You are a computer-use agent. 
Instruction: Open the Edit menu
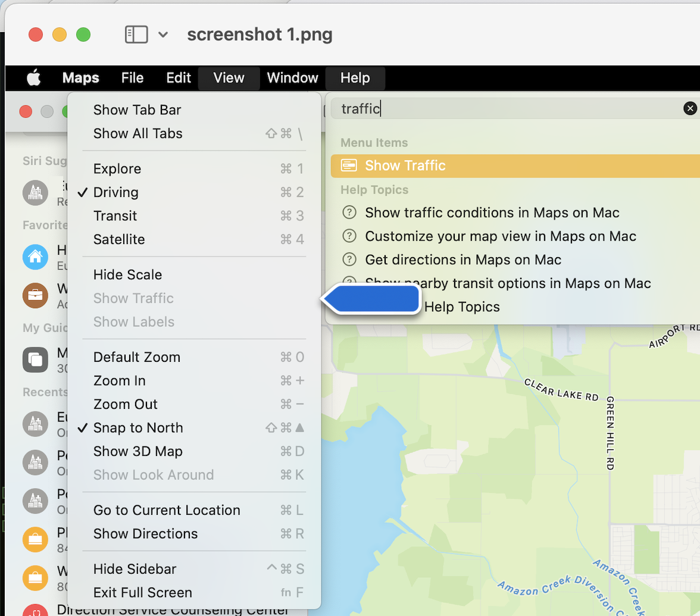point(179,77)
